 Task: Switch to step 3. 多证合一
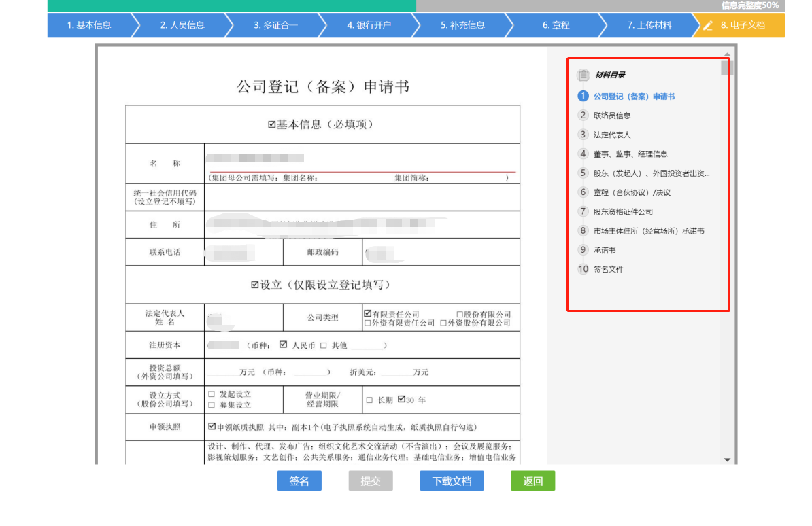click(x=275, y=25)
